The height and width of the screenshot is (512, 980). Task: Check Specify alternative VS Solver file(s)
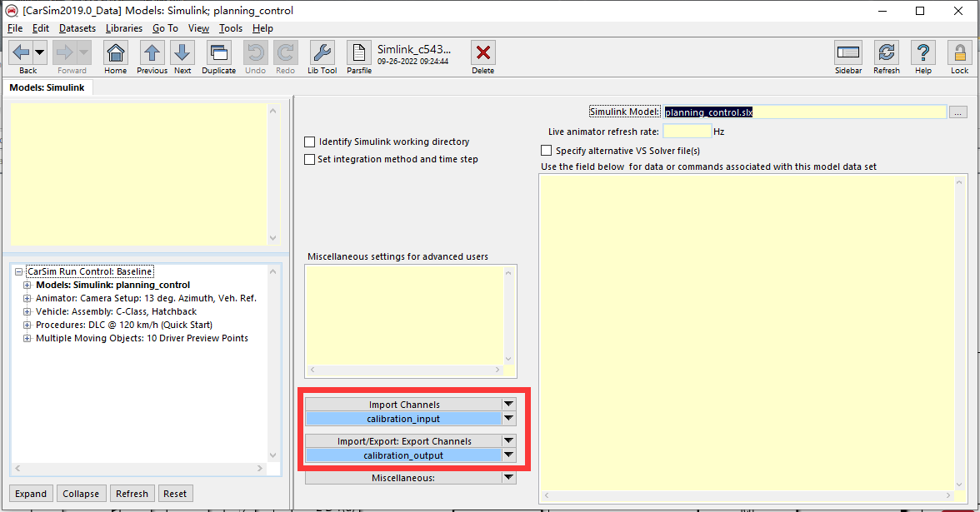pyautogui.click(x=547, y=151)
